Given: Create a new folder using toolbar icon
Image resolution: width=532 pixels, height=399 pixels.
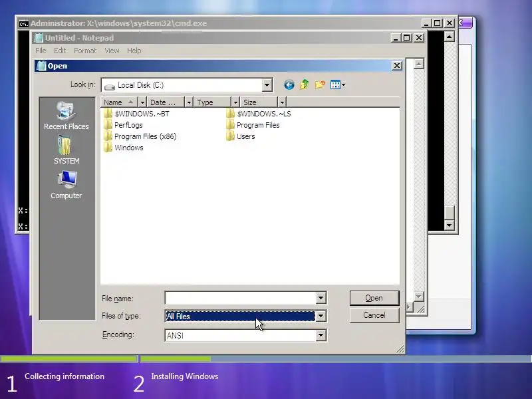Looking at the screenshot, I should 320,84.
